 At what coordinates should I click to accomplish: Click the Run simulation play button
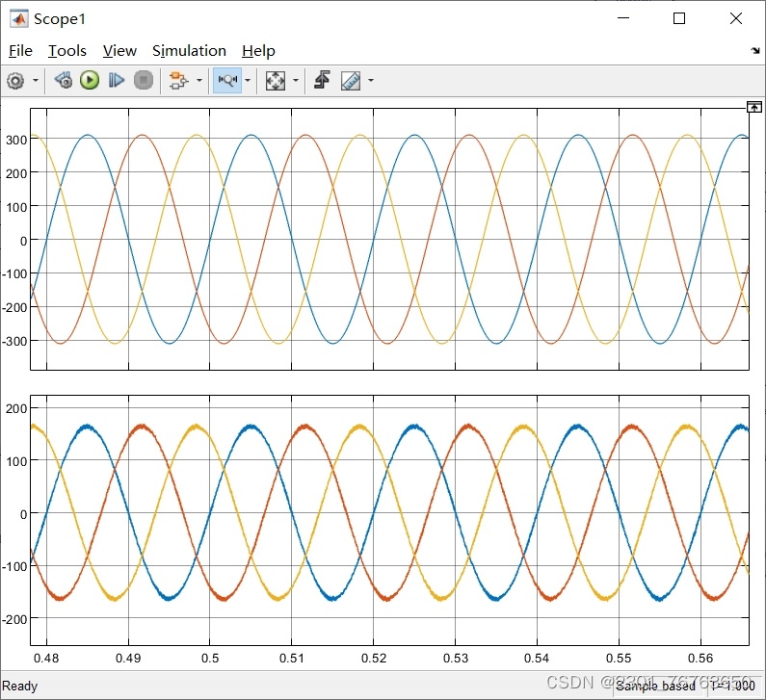click(x=90, y=81)
